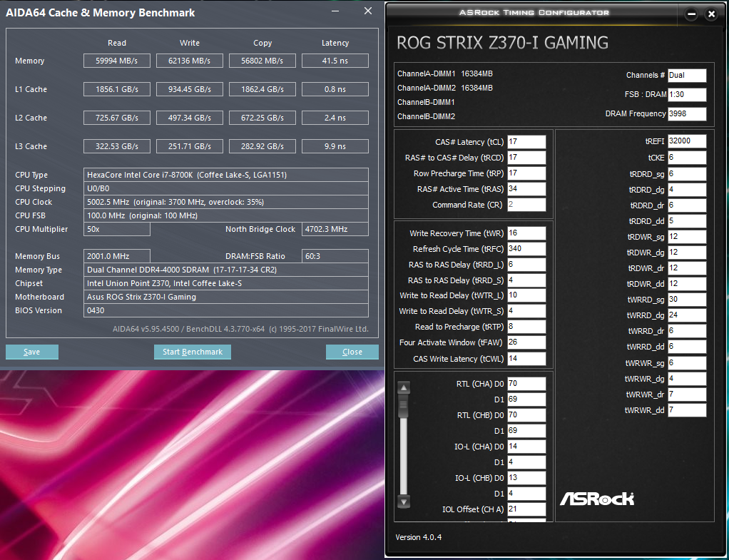Click L3 Cache Latency value 9.9 ns
The height and width of the screenshot is (560, 729).
coord(335,146)
